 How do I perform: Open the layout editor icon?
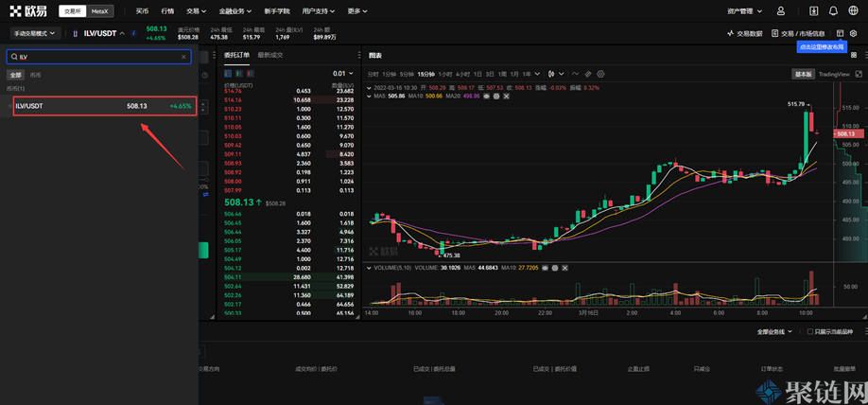pyautogui.click(x=841, y=33)
